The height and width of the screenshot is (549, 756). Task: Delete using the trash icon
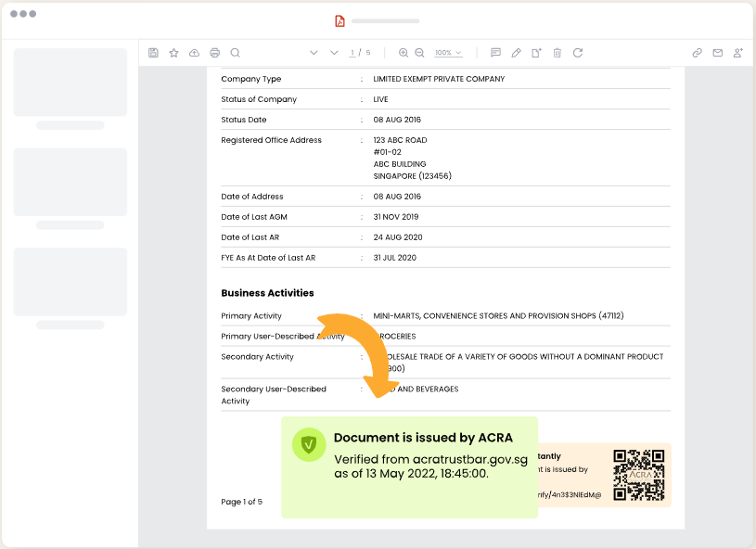557,53
